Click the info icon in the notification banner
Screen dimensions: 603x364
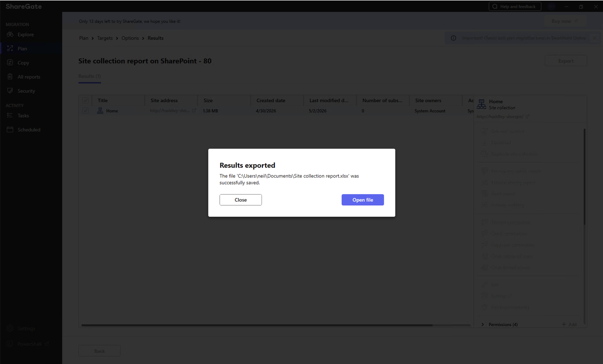coord(453,38)
